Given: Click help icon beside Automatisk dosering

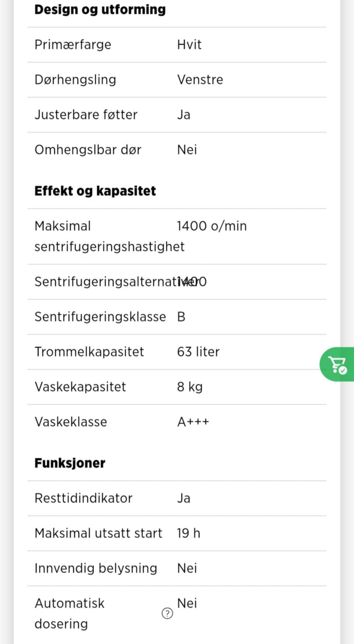Looking at the screenshot, I should coord(167,613).
